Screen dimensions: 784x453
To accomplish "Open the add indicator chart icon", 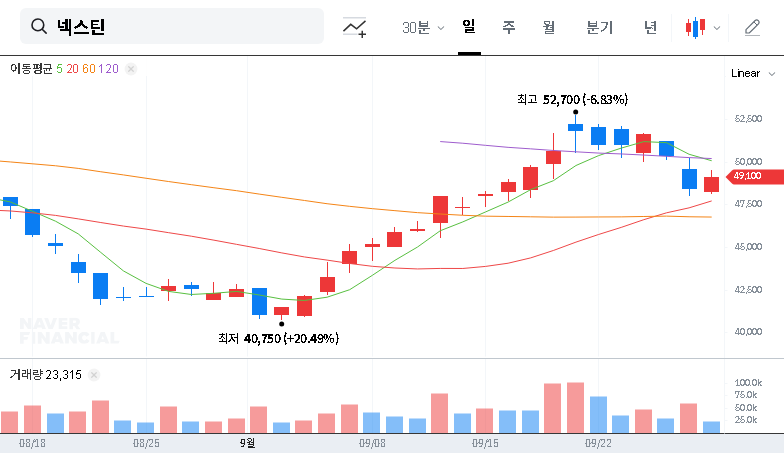I will 354,27.
